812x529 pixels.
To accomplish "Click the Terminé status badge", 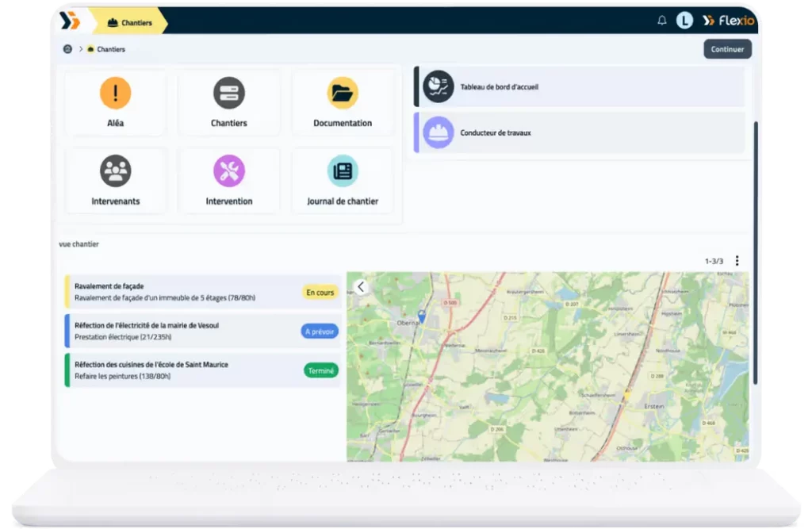I will click(321, 370).
